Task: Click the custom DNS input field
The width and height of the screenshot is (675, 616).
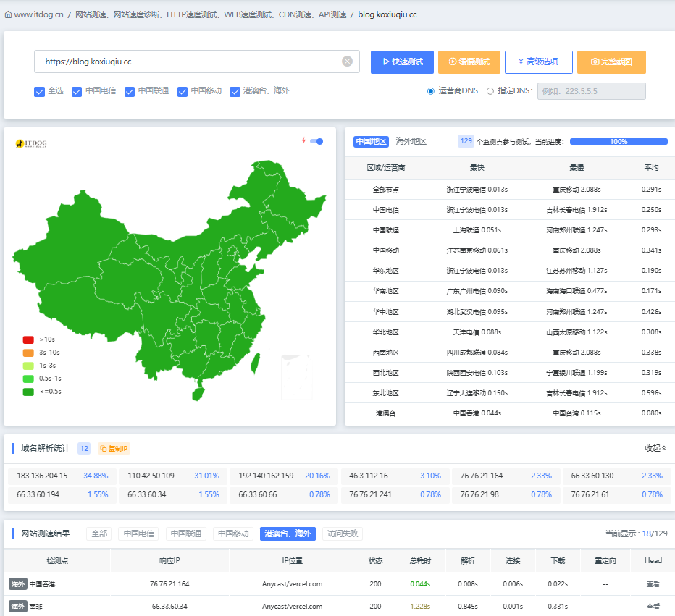Action: (591, 91)
